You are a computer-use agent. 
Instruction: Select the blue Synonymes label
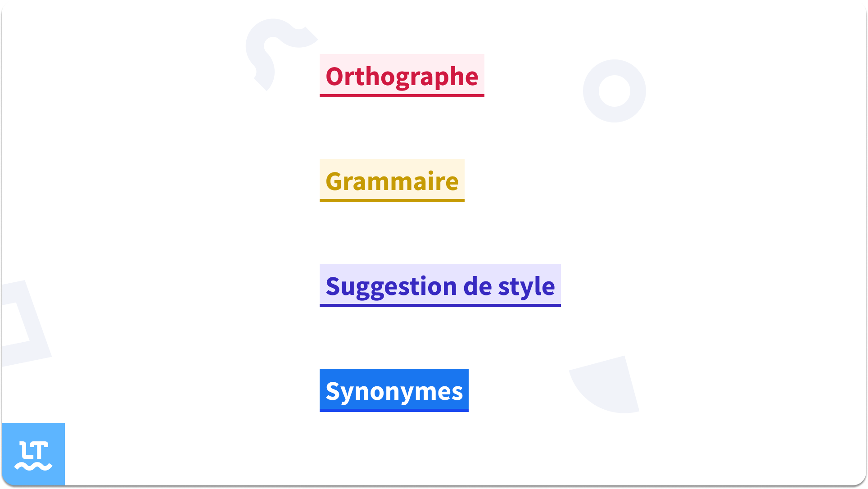[x=394, y=390]
